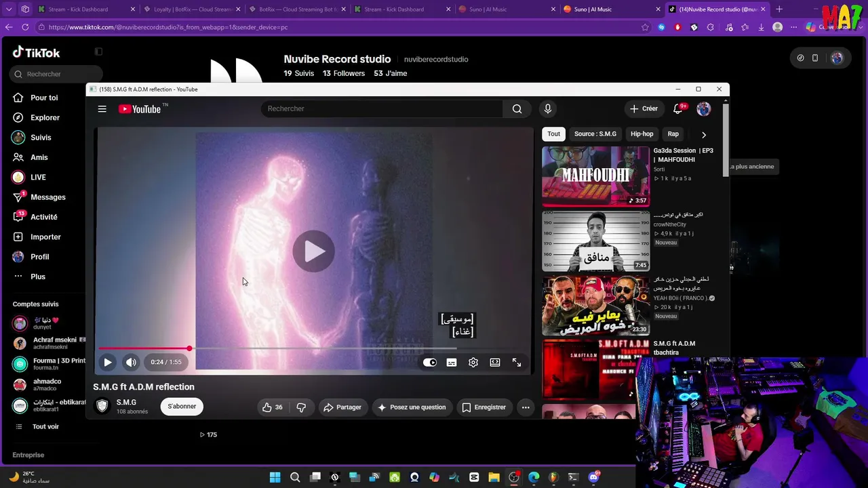868x488 pixels.
Task: Open Discord from the taskbar
Action: click(593, 477)
